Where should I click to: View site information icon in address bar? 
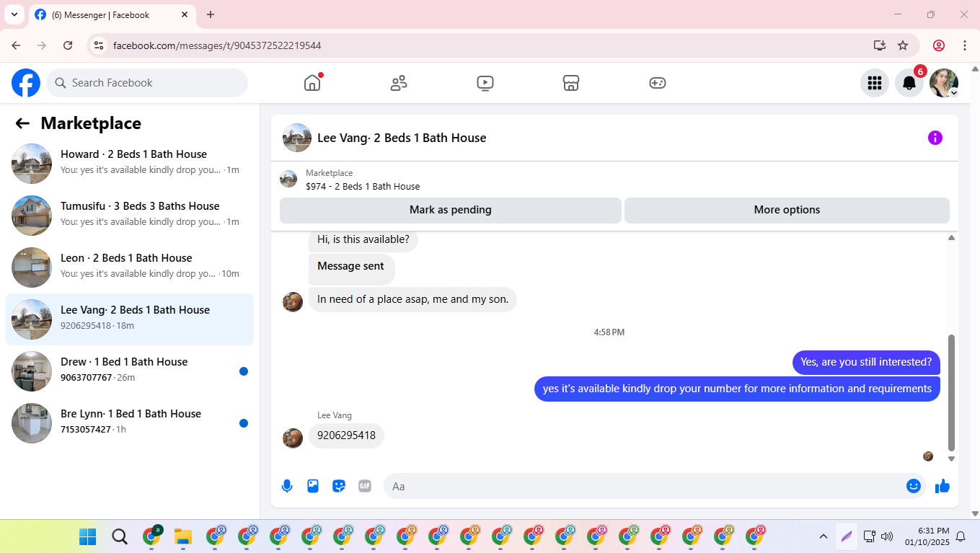tap(100, 45)
